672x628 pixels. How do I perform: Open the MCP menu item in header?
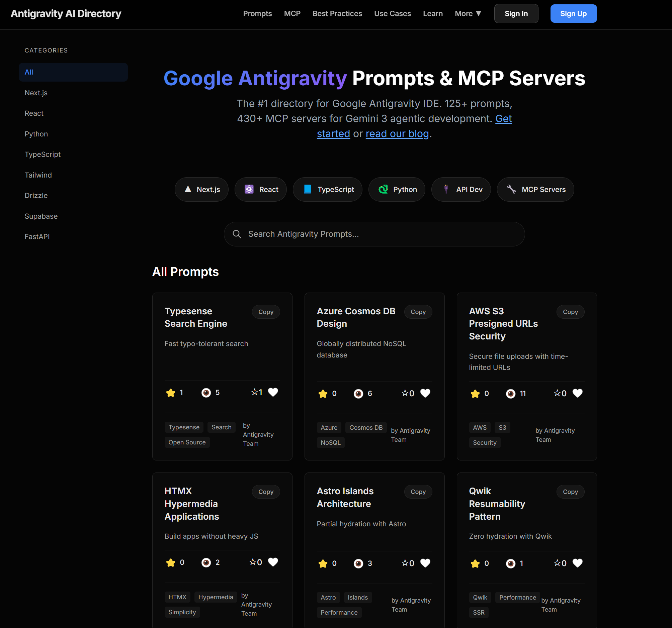click(x=292, y=13)
